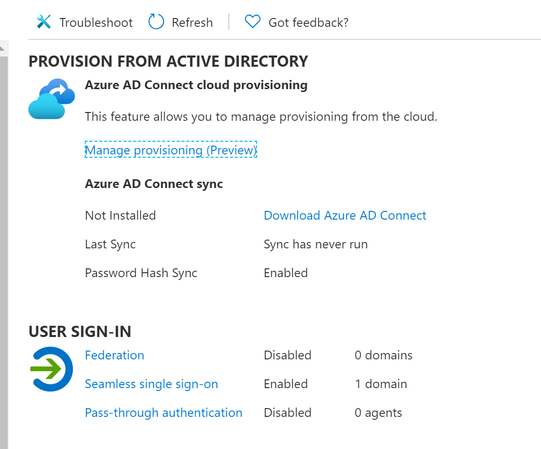Open the Federation settings link

click(115, 355)
